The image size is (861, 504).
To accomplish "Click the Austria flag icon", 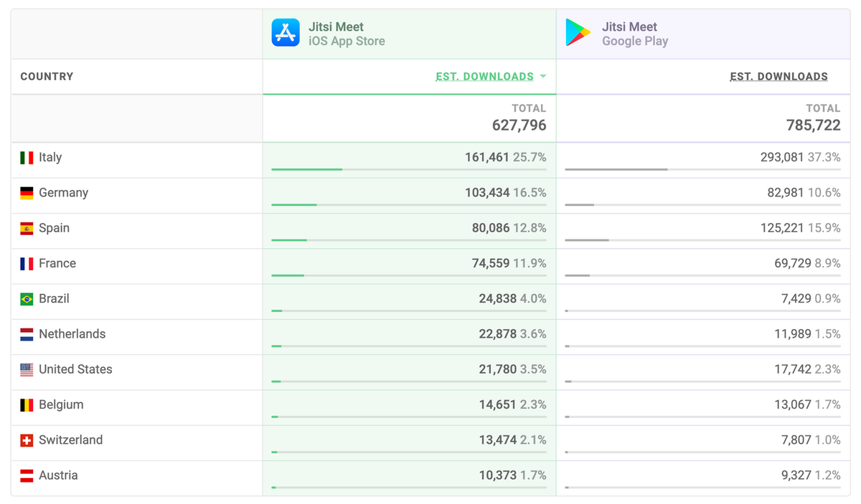I will tap(27, 475).
